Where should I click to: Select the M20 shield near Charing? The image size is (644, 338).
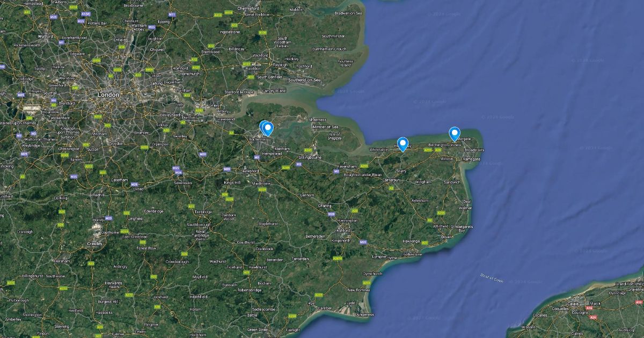click(331, 214)
